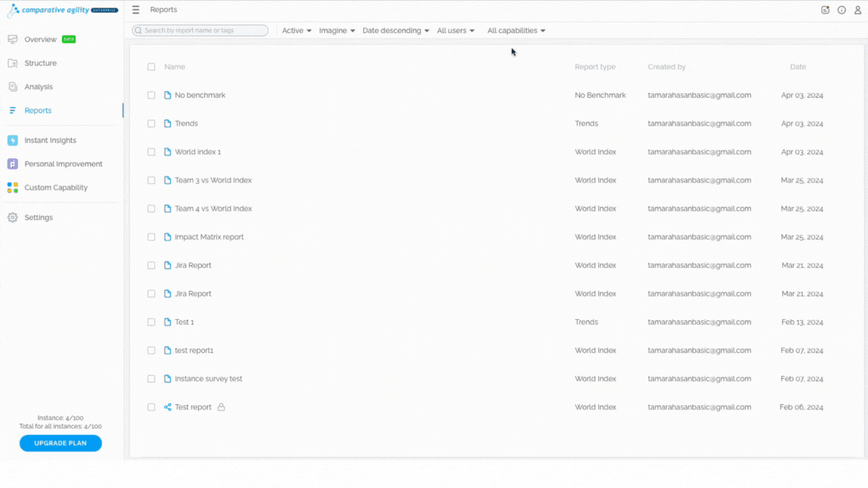Click the Feb 13, 2024 date cell

pos(802,322)
